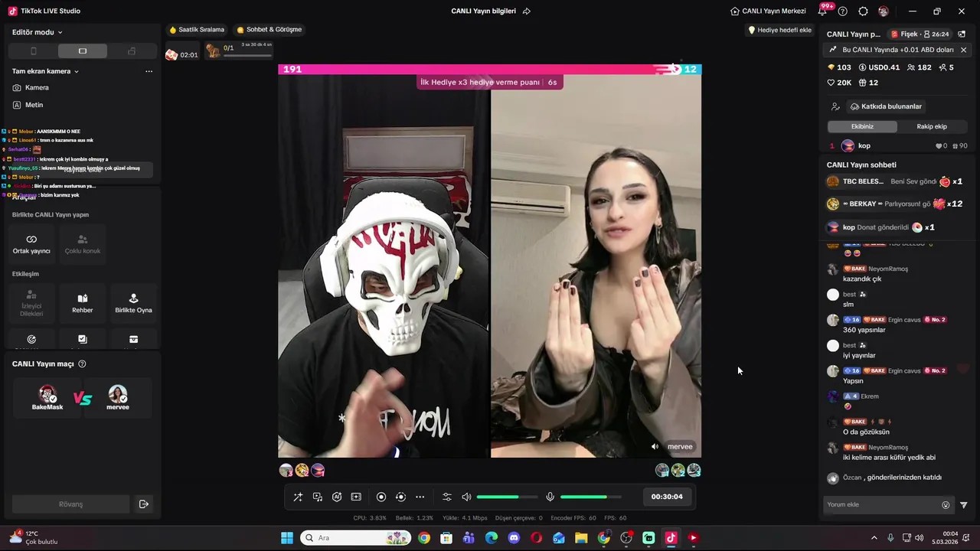
Task: Expand the Tam ekran kamera dropdown
Action: (45, 71)
